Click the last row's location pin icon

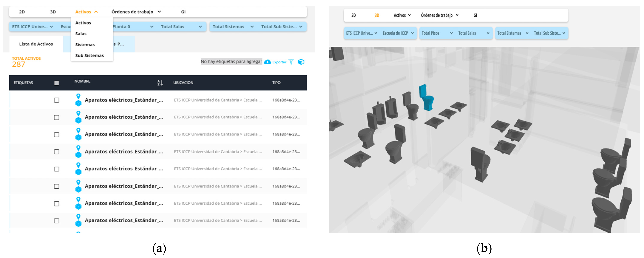coord(78,216)
